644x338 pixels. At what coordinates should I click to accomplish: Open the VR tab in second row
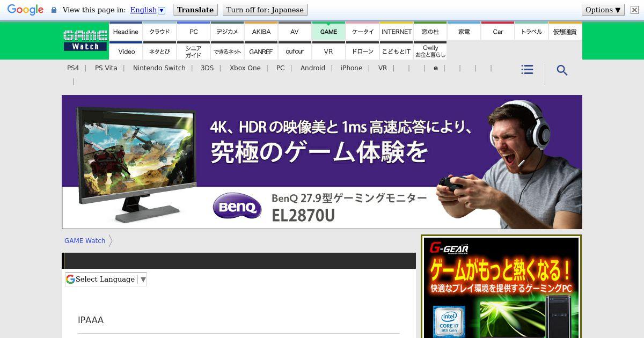pyautogui.click(x=328, y=51)
